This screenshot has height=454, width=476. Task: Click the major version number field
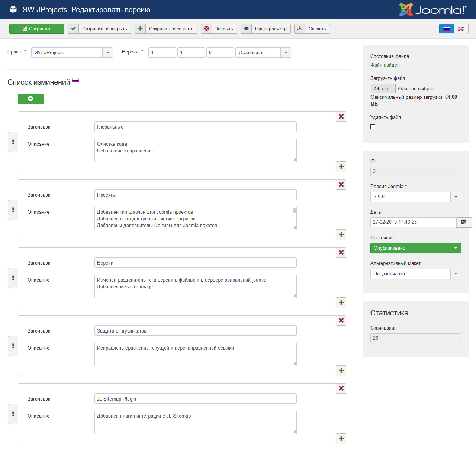(x=162, y=52)
